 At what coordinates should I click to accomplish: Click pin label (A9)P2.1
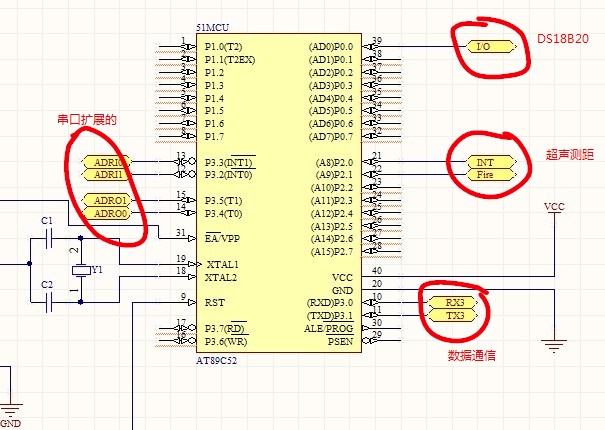(x=334, y=175)
